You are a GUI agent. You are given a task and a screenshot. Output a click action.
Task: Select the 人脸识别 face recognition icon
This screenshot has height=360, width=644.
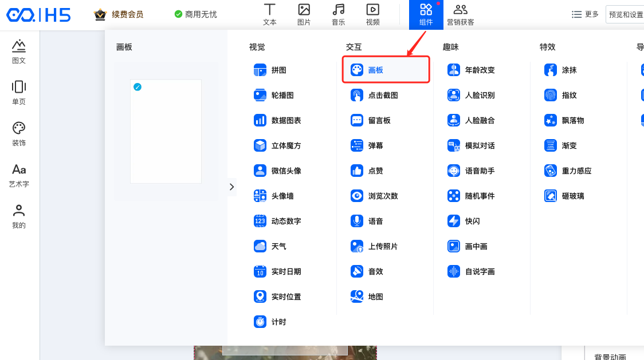(454, 95)
